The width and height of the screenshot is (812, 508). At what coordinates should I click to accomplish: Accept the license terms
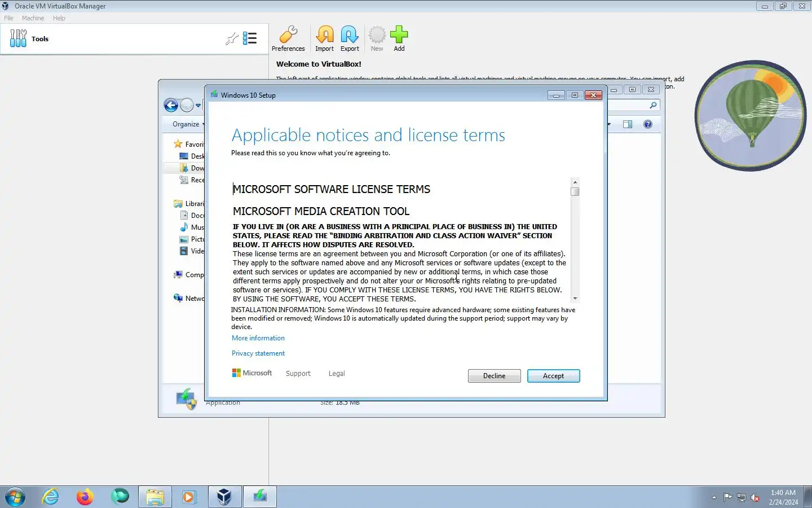(553, 376)
